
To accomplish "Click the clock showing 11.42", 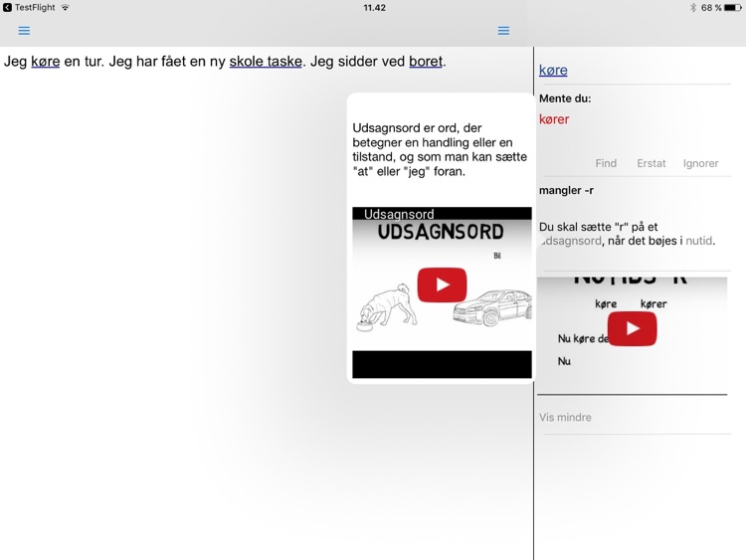I will click(374, 8).
